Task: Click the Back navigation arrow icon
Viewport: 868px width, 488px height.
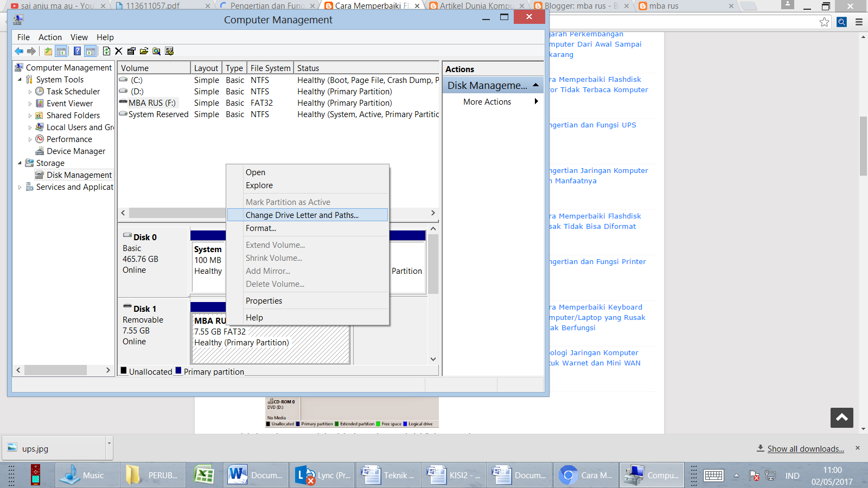Action: coord(18,51)
